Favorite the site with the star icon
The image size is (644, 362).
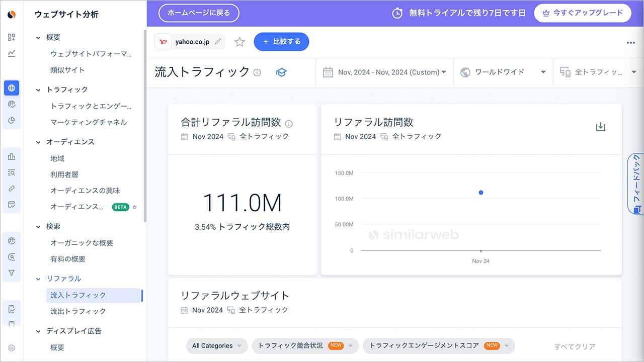239,42
